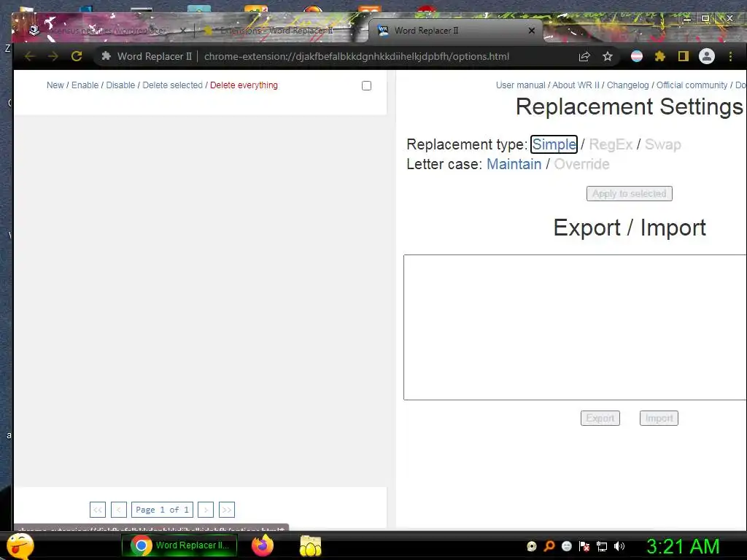Click the extension puzzle icon beside Word Replacer II in address bar
This screenshot has width=747, height=560.
click(107, 56)
